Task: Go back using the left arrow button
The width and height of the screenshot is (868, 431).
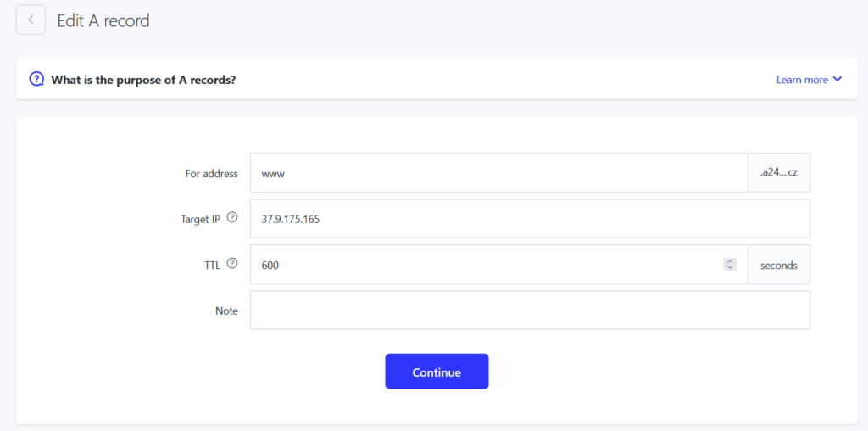Action: [31, 20]
